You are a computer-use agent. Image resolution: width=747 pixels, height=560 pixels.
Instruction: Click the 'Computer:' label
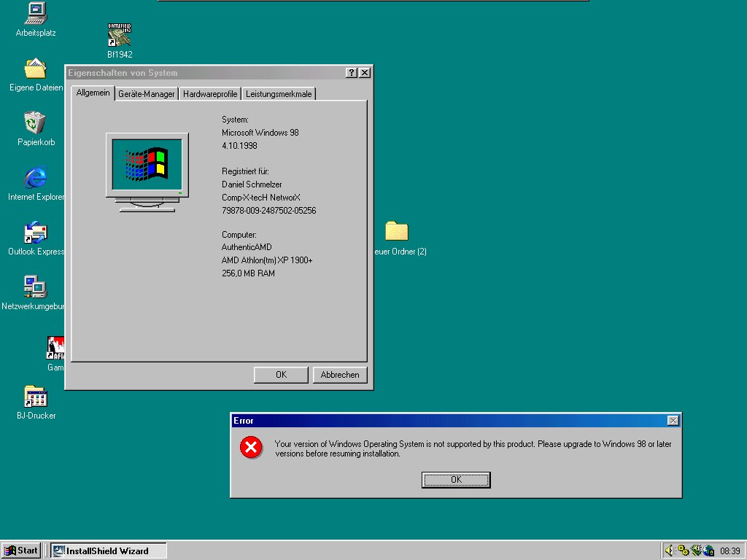239,235
